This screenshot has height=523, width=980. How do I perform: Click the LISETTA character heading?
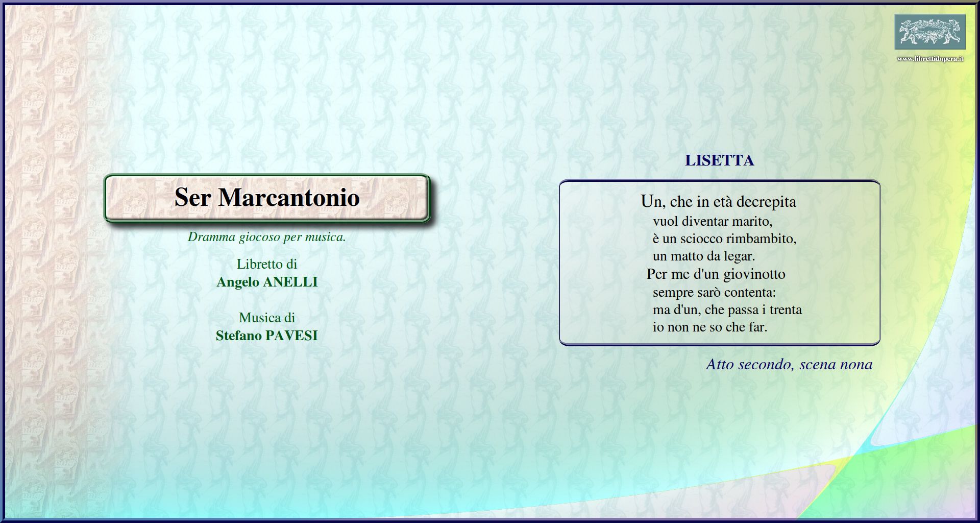point(719,160)
